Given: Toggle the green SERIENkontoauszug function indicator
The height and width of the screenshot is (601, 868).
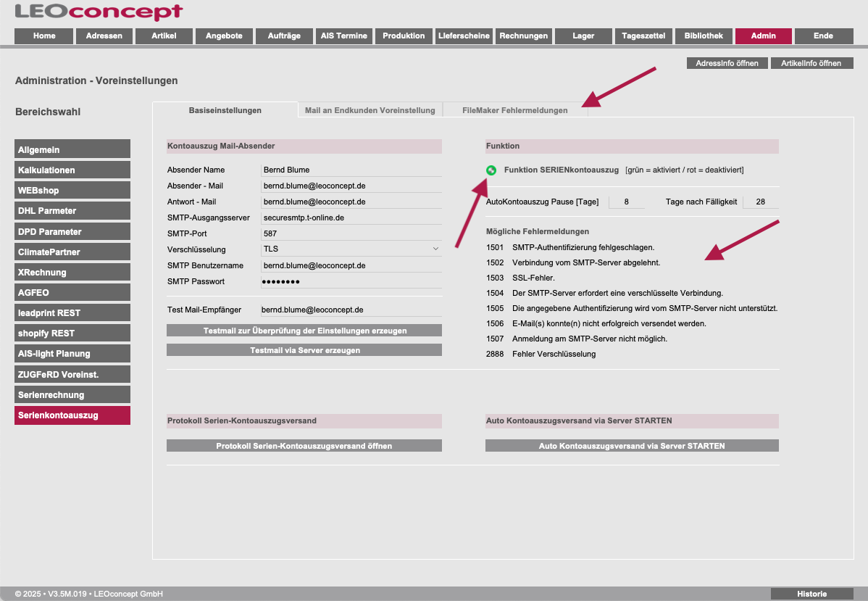Looking at the screenshot, I should [x=491, y=170].
